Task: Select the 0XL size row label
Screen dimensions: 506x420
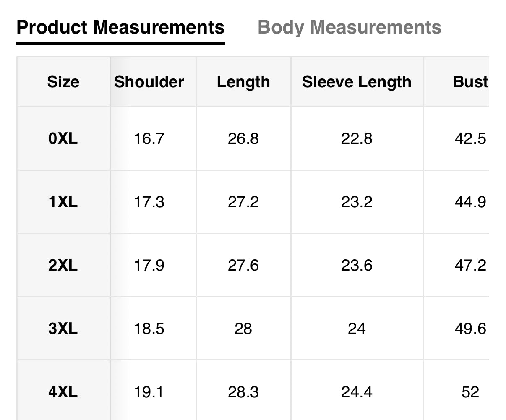Action: pyautogui.click(x=63, y=138)
